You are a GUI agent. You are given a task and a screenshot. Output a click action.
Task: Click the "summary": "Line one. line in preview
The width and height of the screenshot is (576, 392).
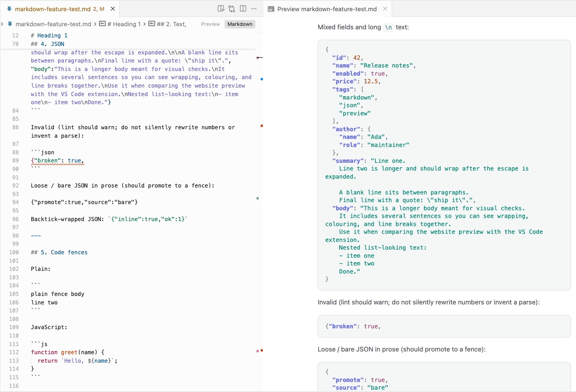click(x=369, y=161)
